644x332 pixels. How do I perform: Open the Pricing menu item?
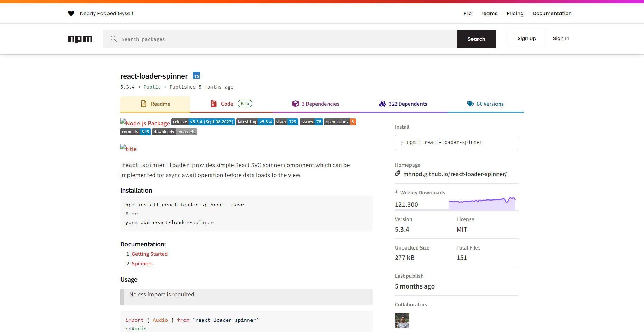coord(515,13)
